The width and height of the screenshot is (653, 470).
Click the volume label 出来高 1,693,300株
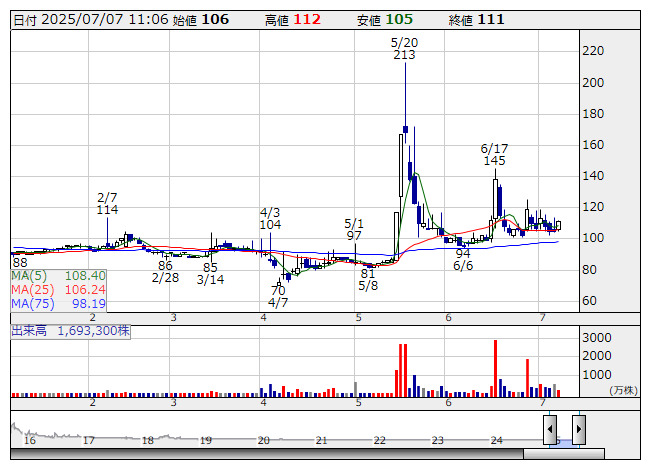[x=70, y=329]
